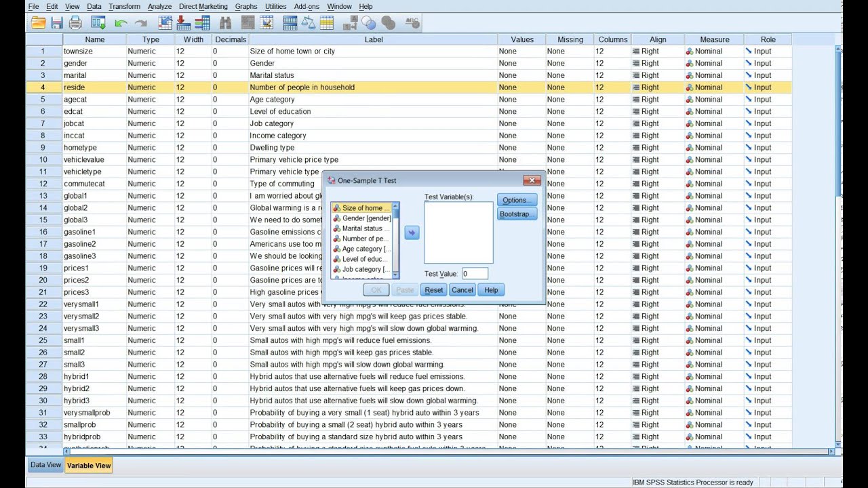The width and height of the screenshot is (868, 488).
Task: Click the Help button in the dialog
Action: click(x=491, y=290)
